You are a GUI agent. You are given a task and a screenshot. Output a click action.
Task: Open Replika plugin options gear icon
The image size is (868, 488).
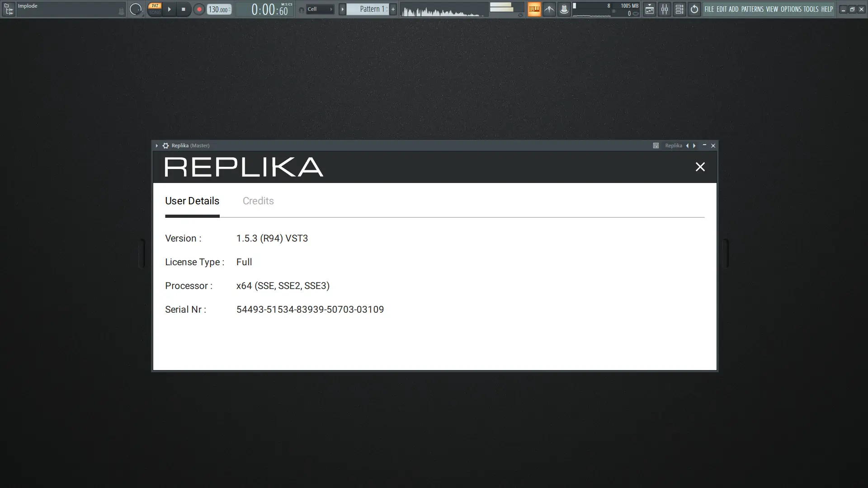[165, 145]
